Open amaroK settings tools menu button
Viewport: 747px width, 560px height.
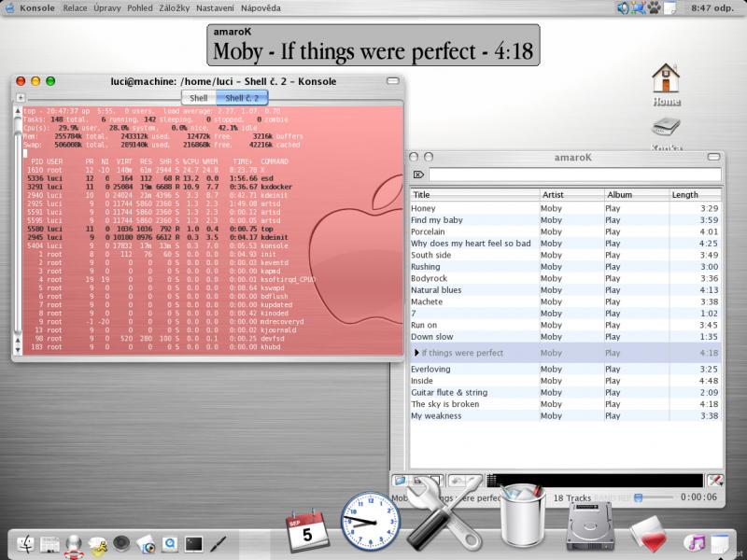(x=714, y=481)
